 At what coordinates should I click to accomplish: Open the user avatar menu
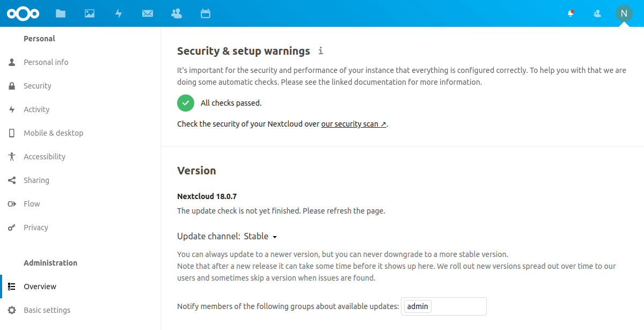pos(624,13)
